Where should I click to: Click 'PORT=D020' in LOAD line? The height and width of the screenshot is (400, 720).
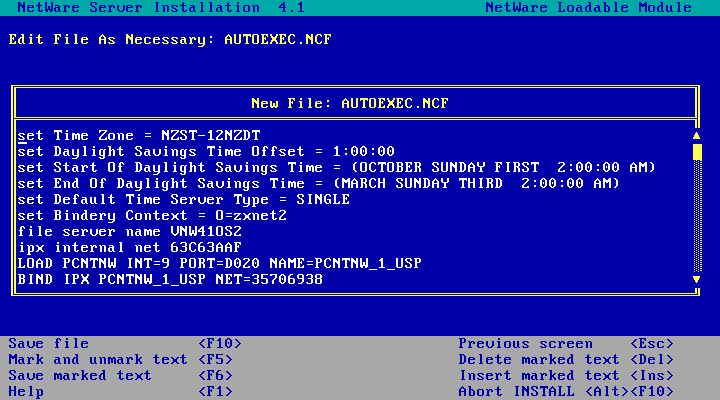click(x=219, y=263)
